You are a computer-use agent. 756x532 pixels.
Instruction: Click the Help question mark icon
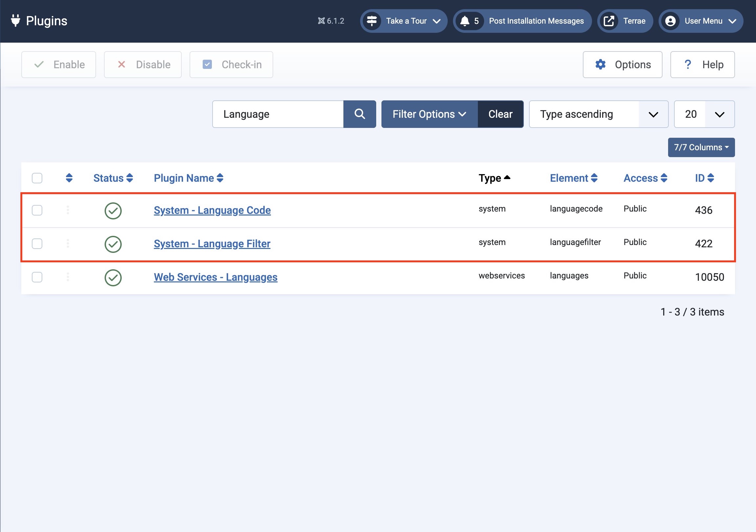(688, 64)
